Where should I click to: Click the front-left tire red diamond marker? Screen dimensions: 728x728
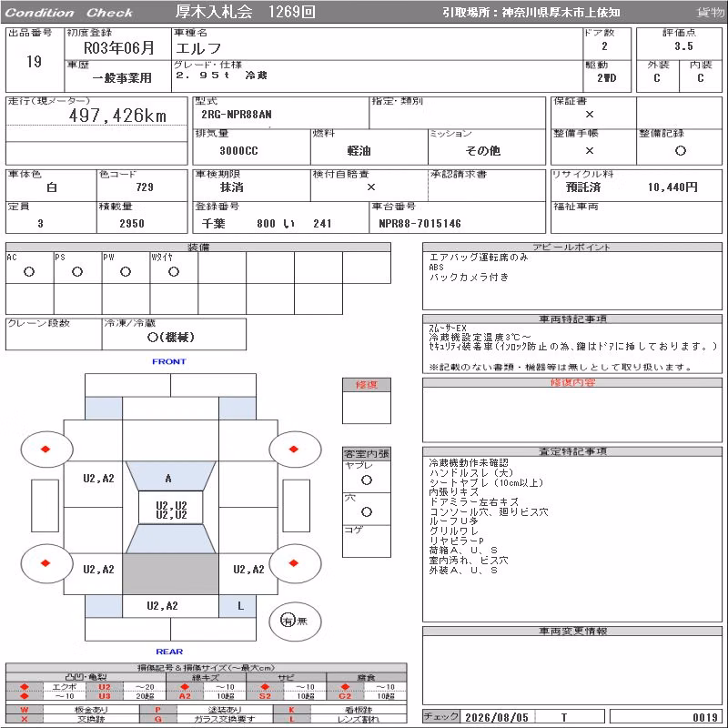[x=45, y=449]
